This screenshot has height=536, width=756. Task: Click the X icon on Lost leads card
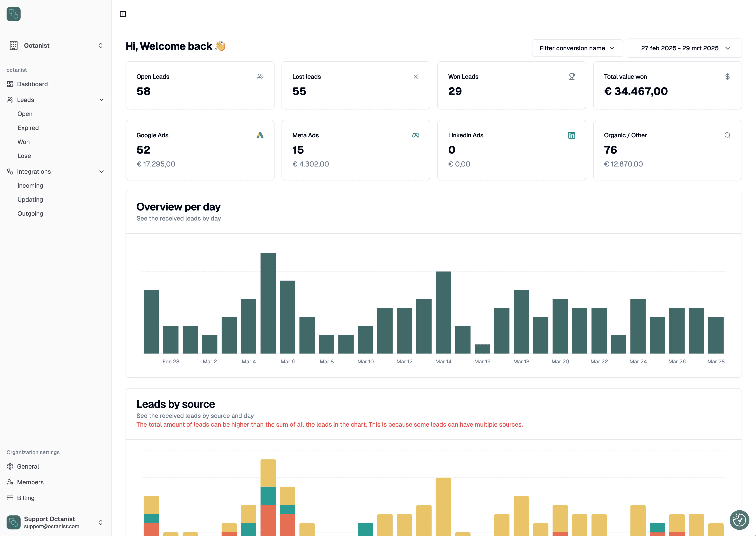click(x=416, y=76)
